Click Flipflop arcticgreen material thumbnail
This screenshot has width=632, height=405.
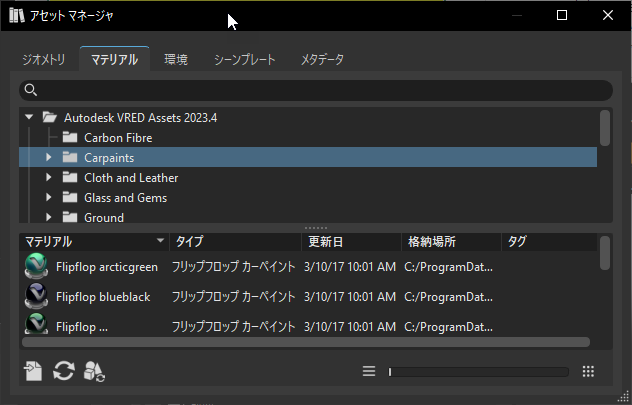click(36, 266)
